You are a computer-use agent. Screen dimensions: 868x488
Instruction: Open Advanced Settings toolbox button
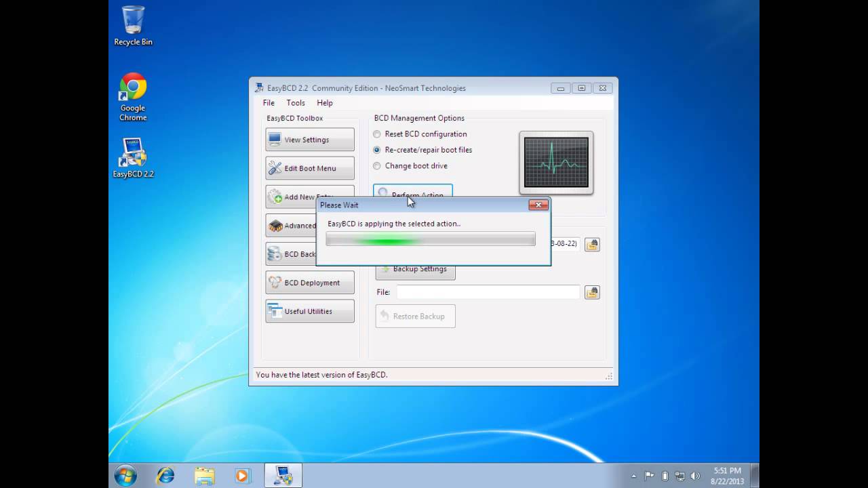(291, 226)
